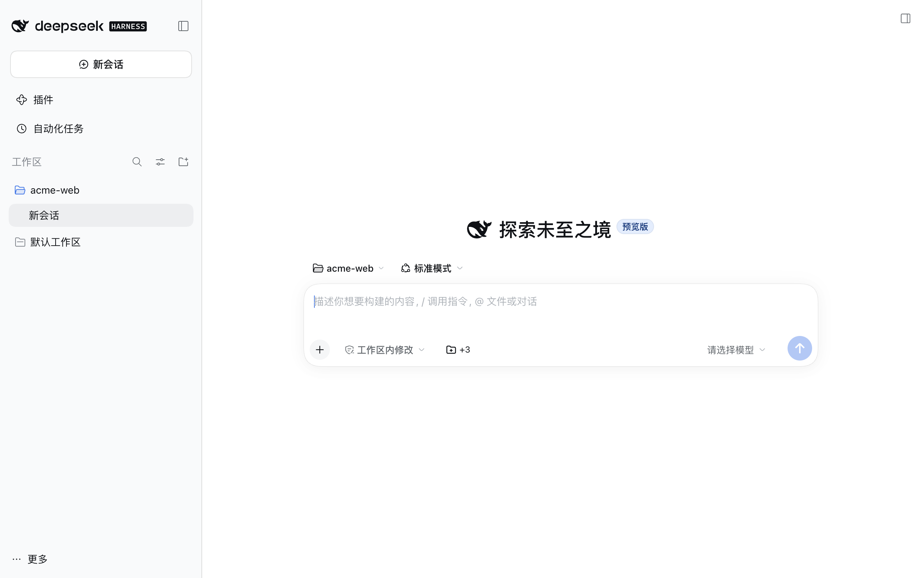924x578 pixels.
Task: Click the 探索未至之境 heading
Action: click(555, 229)
